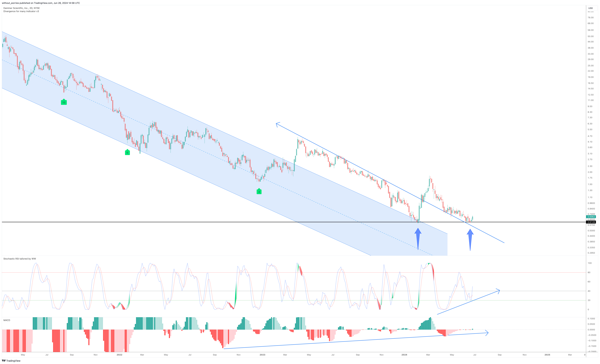Select the black horizontal line price tag 0.6126
Viewport: 600px width, 364px height.
591,222
